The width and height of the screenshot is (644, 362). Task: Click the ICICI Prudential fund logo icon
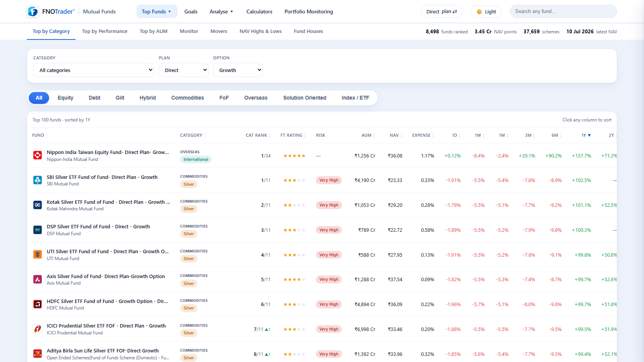[38, 329]
